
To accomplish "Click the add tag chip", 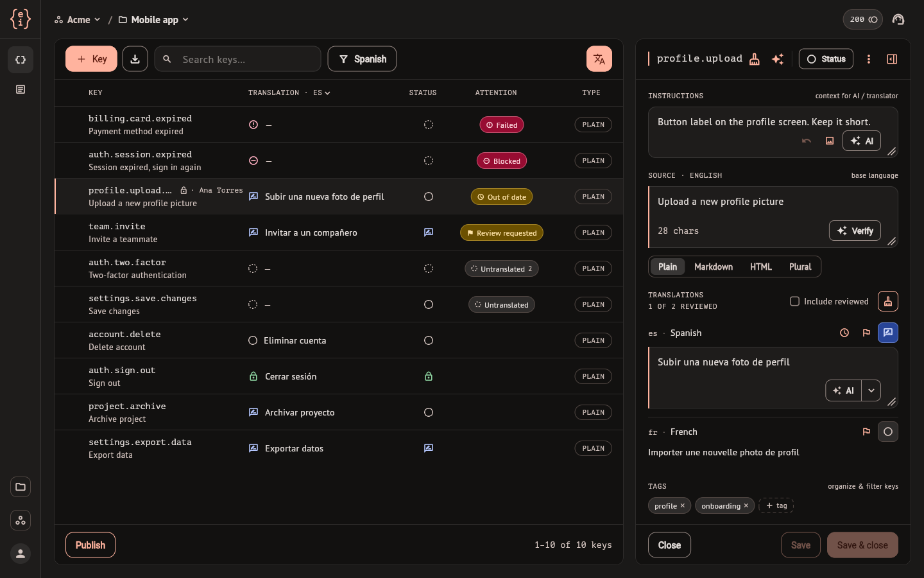I will [x=776, y=506].
